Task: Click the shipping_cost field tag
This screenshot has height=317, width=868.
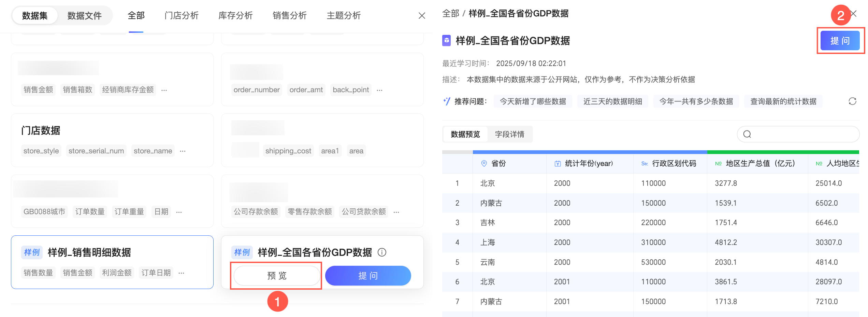Action: pyautogui.click(x=288, y=151)
